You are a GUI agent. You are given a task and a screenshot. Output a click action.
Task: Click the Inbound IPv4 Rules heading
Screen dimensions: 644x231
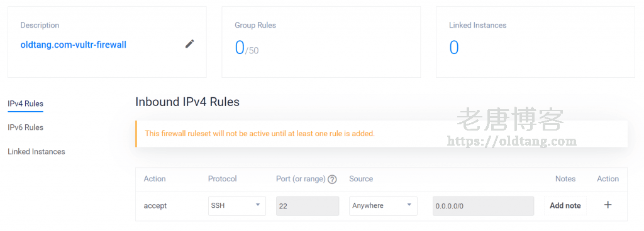tap(187, 102)
